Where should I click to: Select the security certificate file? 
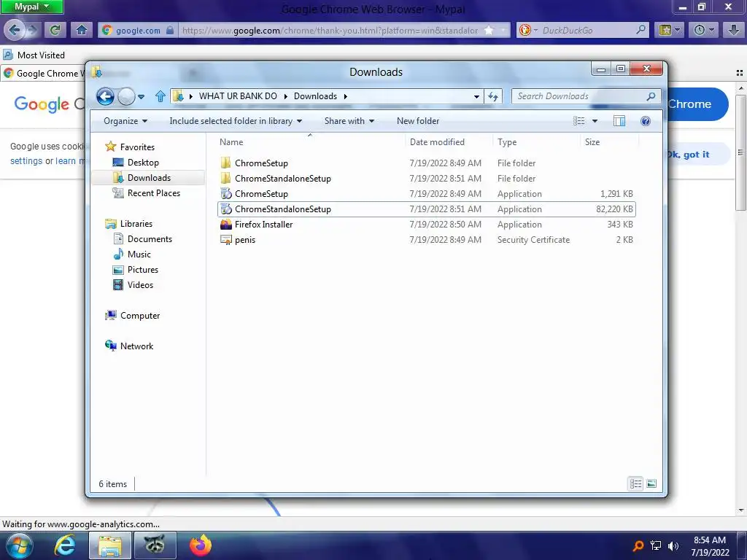[426, 239]
